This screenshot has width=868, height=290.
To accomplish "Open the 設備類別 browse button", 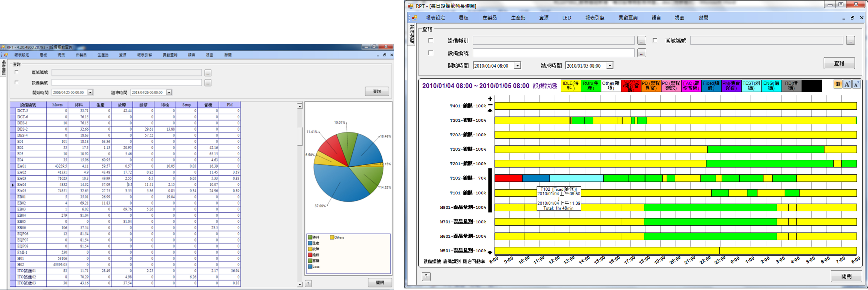I will click(x=642, y=41).
